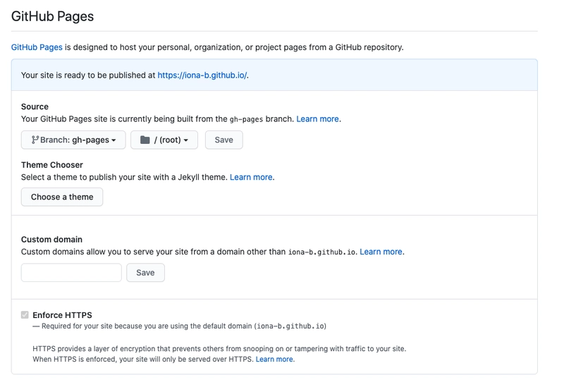Click the Source section heading

coord(35,106)
